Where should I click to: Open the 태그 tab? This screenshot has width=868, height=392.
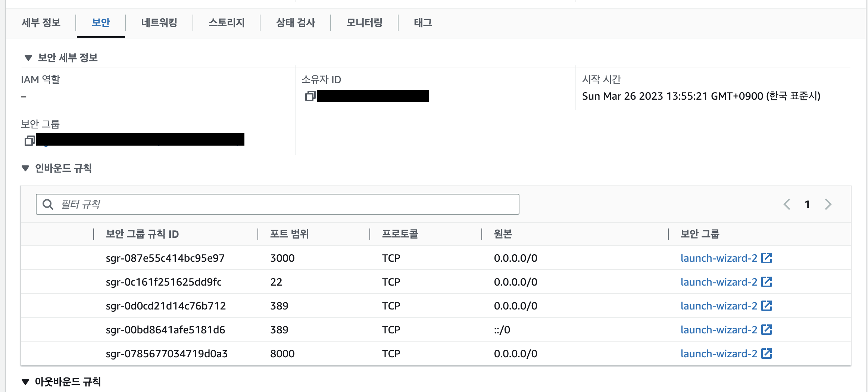tap(423, 23)
